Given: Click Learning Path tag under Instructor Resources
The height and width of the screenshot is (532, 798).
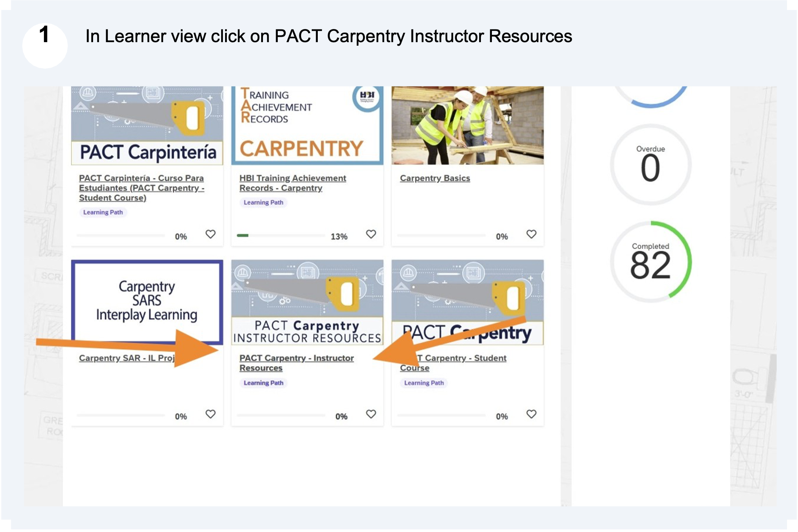Looking at the screenshot, I should (263, 383).
